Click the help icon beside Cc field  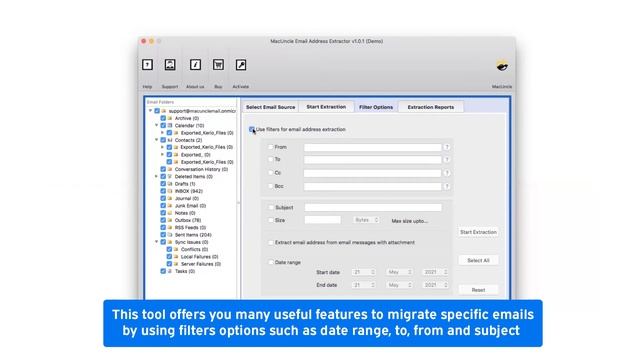point(447,173)
